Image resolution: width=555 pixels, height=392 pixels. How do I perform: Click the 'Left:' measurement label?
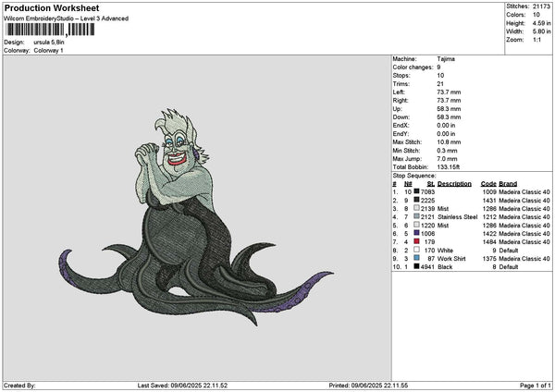click(399, 92)
